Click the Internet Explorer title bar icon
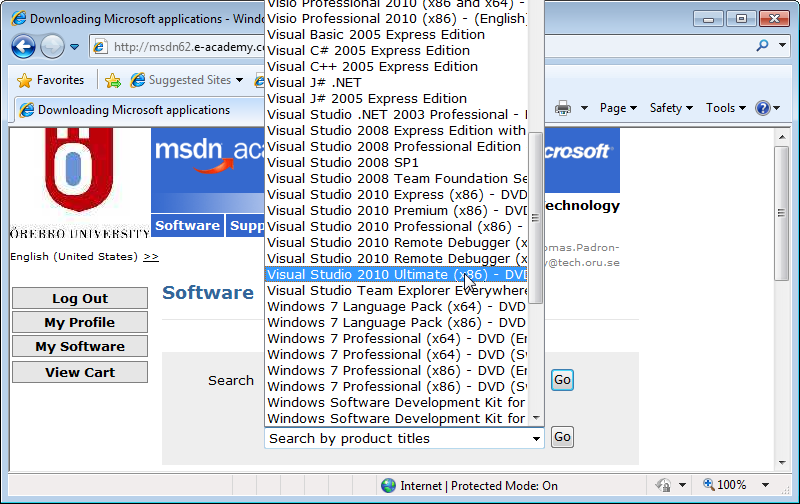The image size is (800, 504). click(x=19, y=18)
